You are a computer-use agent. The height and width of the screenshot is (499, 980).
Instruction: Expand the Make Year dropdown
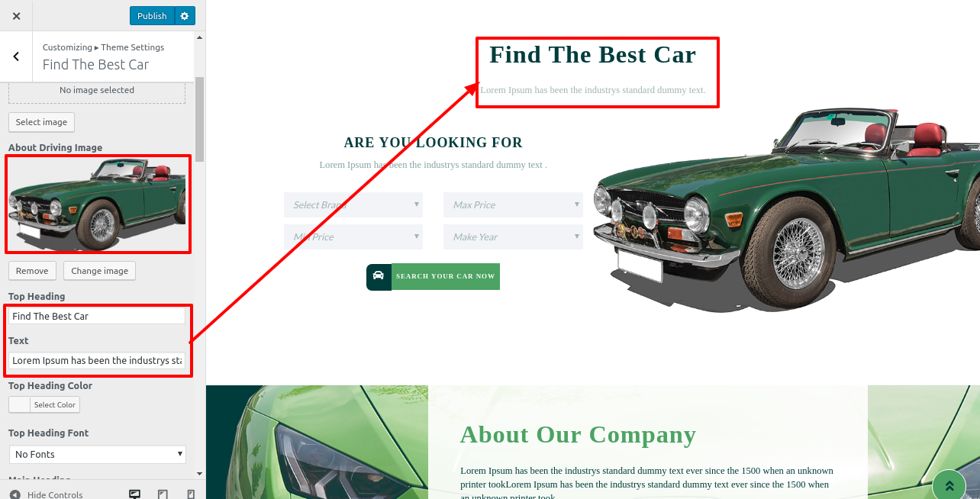(513, 237)
